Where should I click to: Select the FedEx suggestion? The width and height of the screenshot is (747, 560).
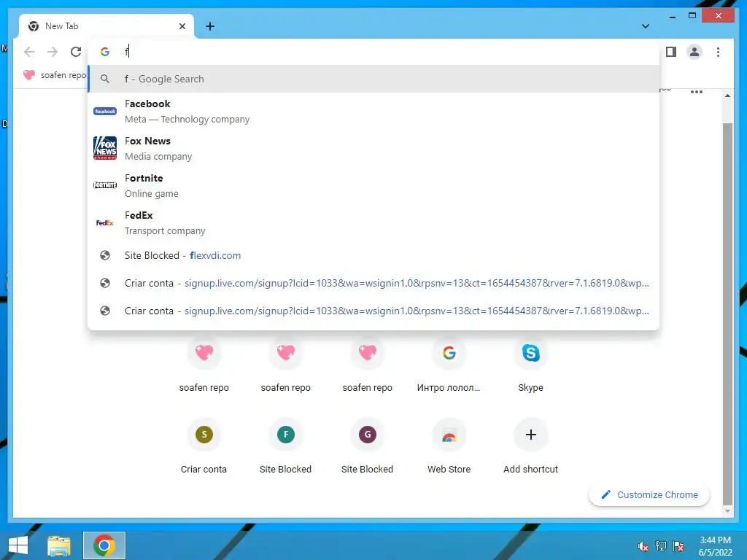(374, 222)
